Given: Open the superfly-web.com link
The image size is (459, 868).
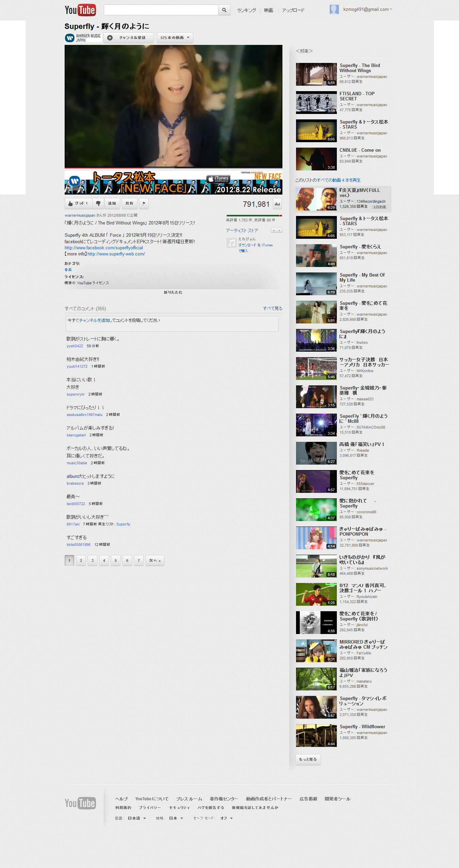Looking at the screenshot, I should pyautogui.click(x=116, y=254).
